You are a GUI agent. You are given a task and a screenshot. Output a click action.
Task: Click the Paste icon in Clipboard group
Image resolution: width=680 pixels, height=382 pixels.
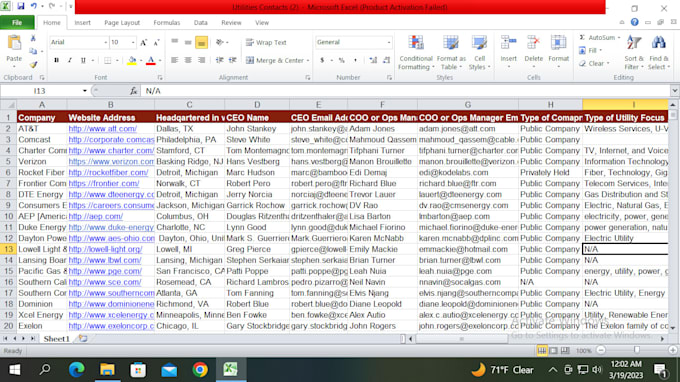(14, 43)
